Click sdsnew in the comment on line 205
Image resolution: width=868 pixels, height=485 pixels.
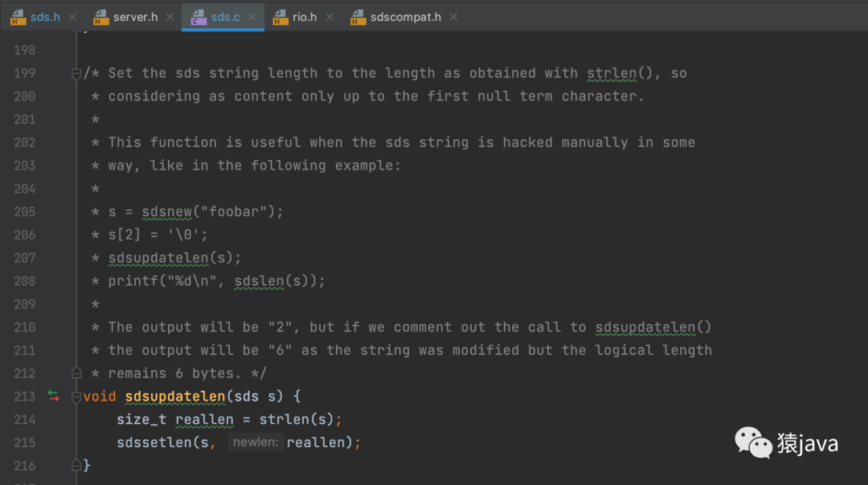click(166, 212)
